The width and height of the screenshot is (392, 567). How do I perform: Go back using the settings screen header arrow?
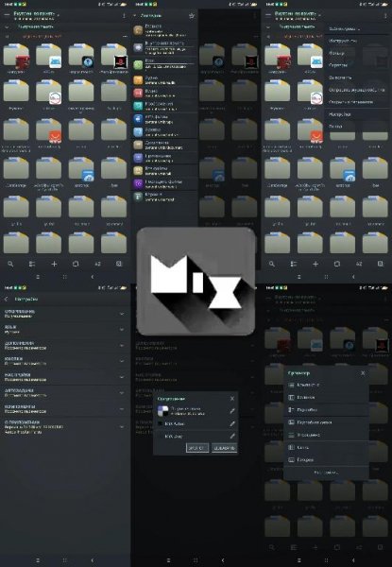point(7,299)
